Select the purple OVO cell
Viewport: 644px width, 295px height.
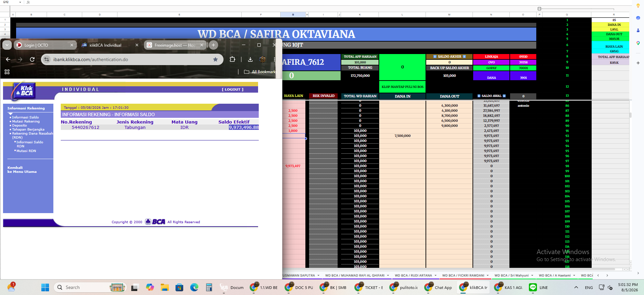[x=491, y=62]
